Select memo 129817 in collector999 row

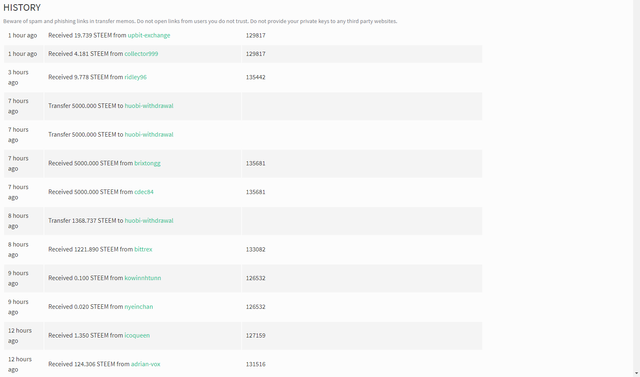(x=256, y=54)
